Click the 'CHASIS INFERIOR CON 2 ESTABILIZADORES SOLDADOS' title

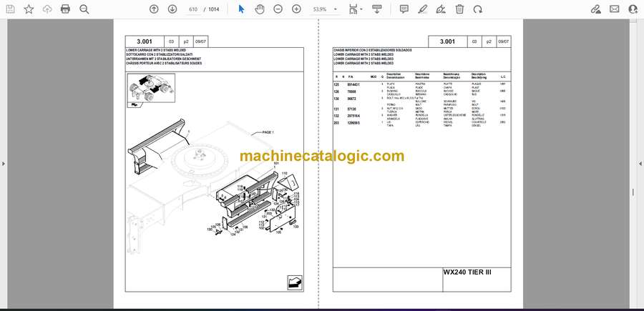point(373,50)
